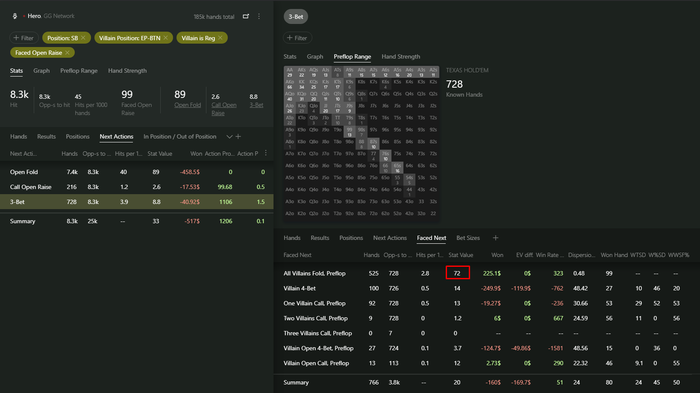Screen dimensions: 700x393
Task: Remove the Faced Open Raise filter chip
Action: click(67, 53)
